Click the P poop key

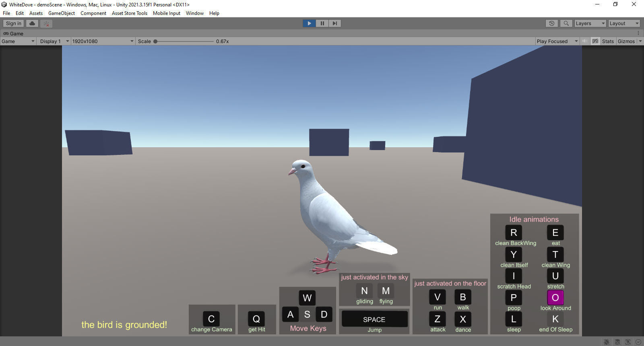point(514,298)
